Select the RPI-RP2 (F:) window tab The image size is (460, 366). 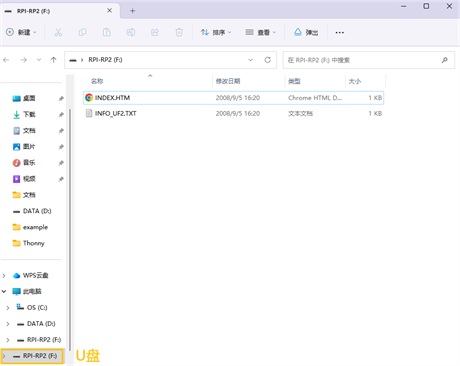60,11
